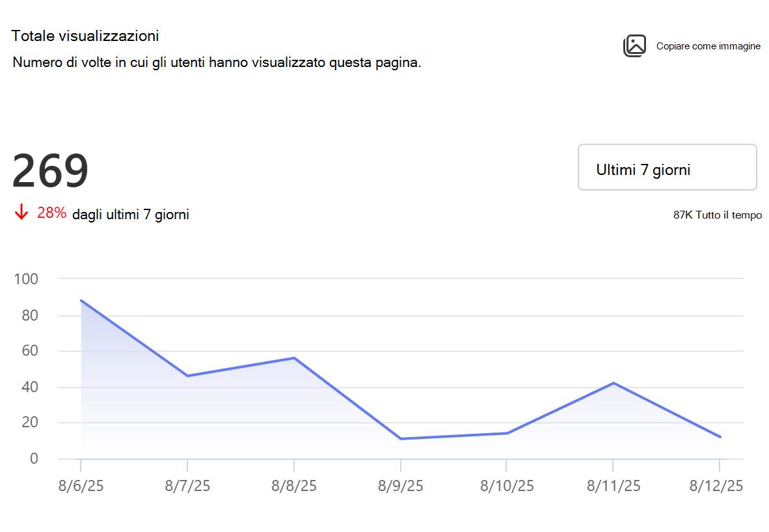Click the red downward trend arrow
769x532 pixels.
21,212
